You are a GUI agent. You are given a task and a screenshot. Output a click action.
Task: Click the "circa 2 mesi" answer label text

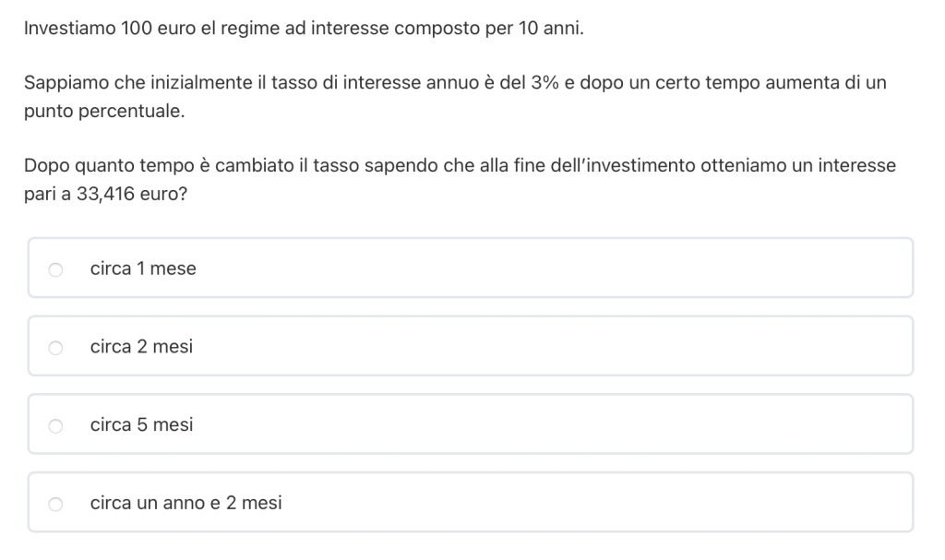click(x=141, y=347)
